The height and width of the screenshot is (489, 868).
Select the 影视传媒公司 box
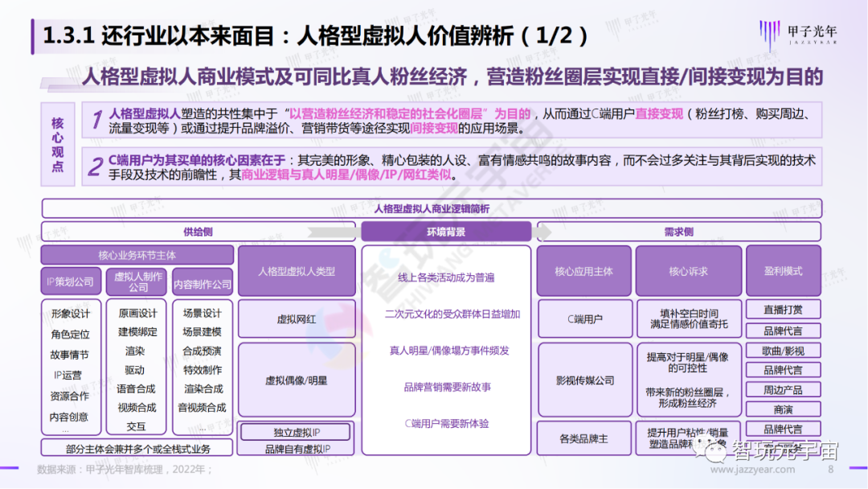tap(584, 380)
